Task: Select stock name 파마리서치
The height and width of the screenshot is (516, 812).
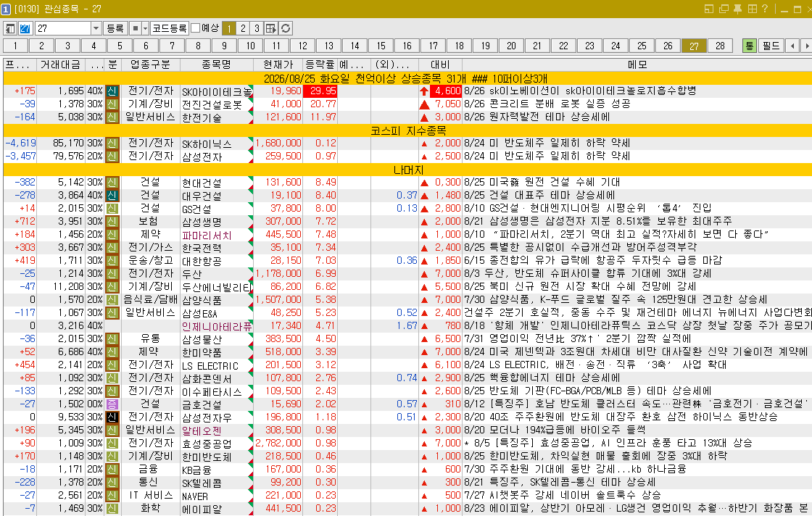Action: (x=207, y=235)
